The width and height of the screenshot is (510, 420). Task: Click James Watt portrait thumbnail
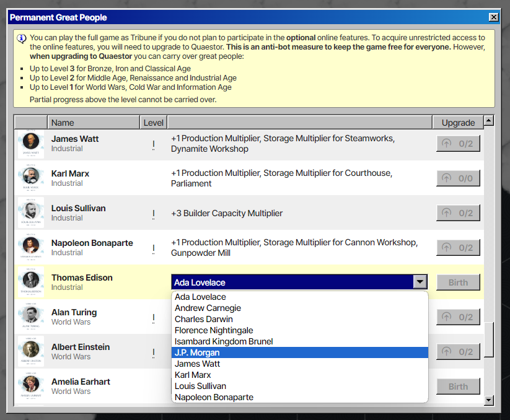pyautogui.click(x=31, y=144)
